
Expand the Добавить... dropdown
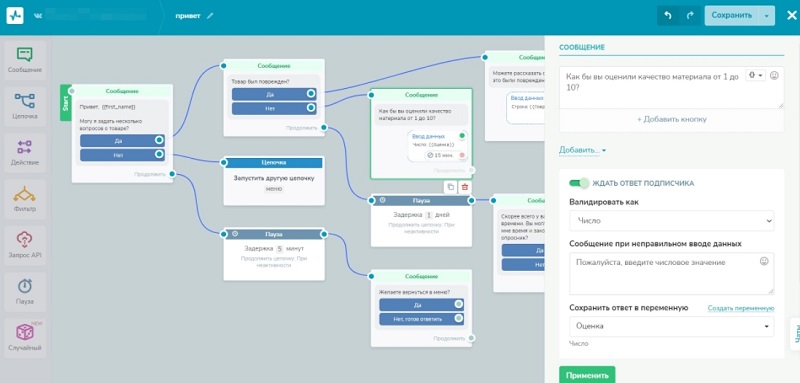coord(582,150)
